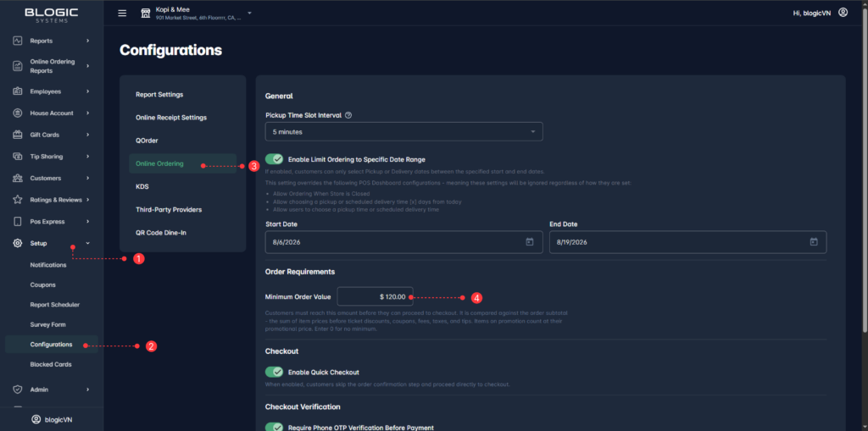The image size is (868, 431).
Task: Expand the Tip Sharing menu
Action: point(87,157)
